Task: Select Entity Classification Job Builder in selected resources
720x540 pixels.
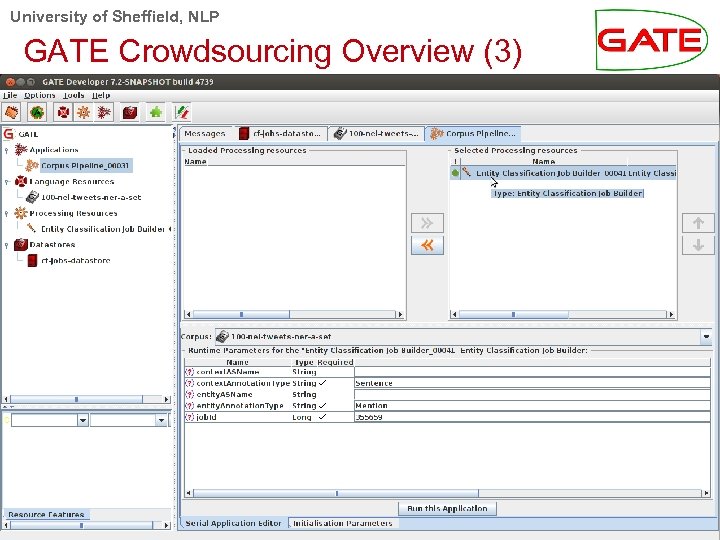Action: pos(563,173)
